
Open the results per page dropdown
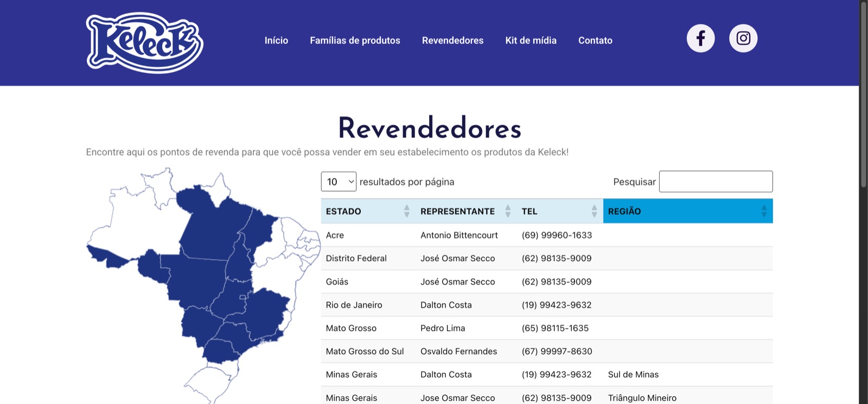[x=339, y=182]
